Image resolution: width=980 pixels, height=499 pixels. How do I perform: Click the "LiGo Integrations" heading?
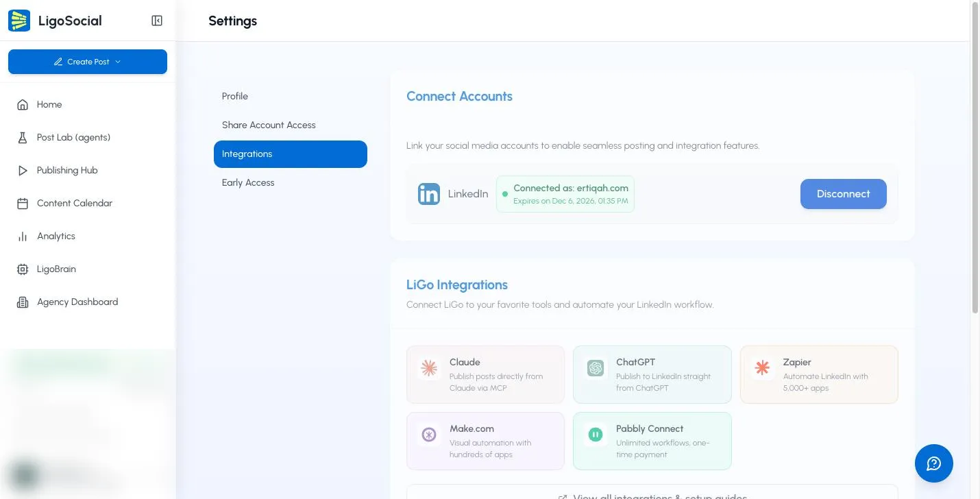click(x=457, y=285)
